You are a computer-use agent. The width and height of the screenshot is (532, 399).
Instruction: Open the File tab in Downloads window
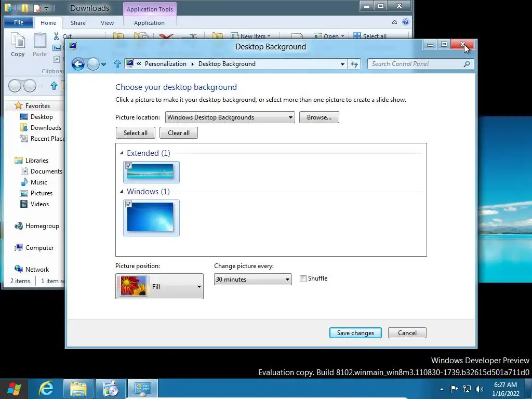(19, 22)
